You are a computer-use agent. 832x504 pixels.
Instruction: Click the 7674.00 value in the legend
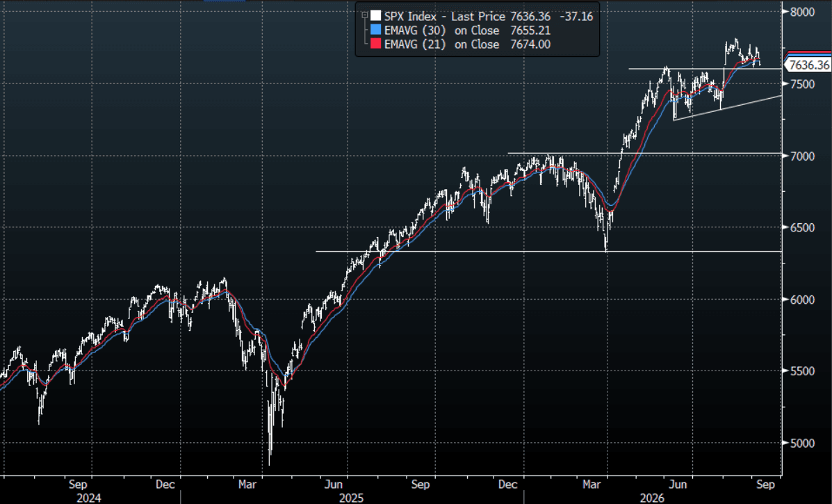[x=530, y=44]
